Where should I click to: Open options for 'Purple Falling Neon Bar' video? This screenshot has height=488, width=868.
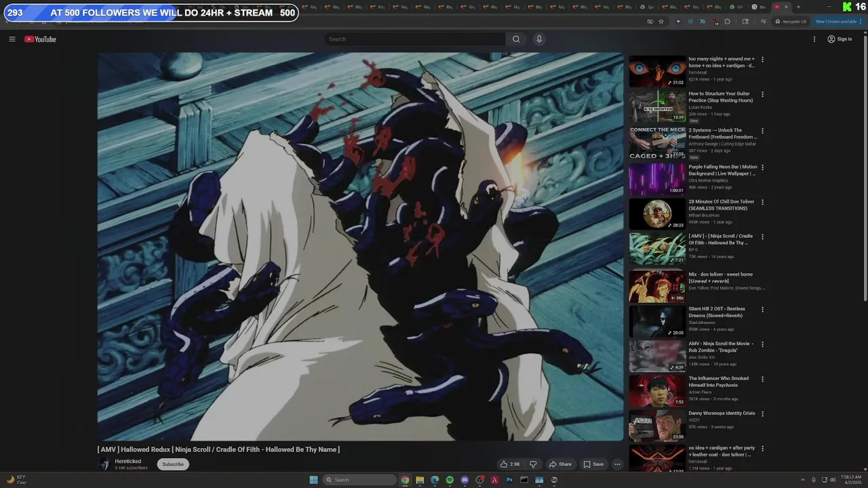(x=762, y=167)
